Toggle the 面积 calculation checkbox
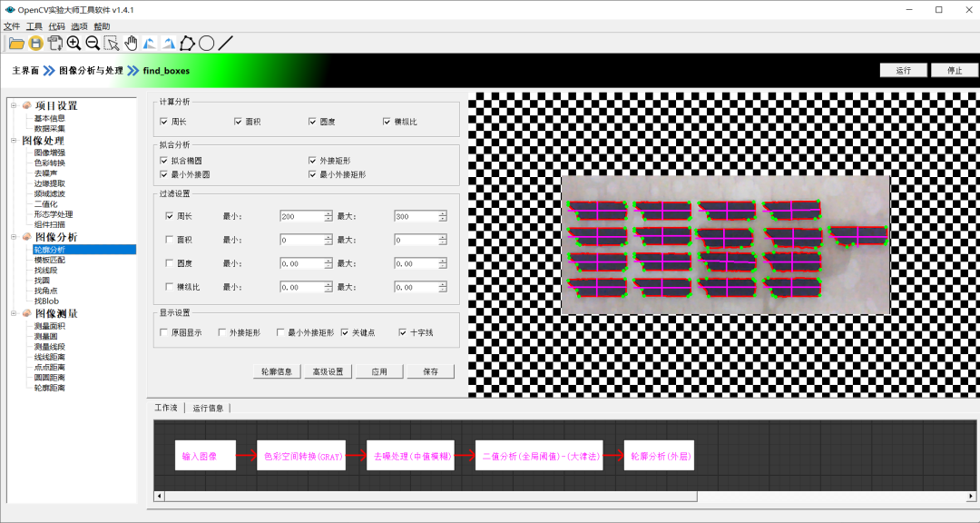This screenshot has height=523, width=980. [x=238, y=122]
